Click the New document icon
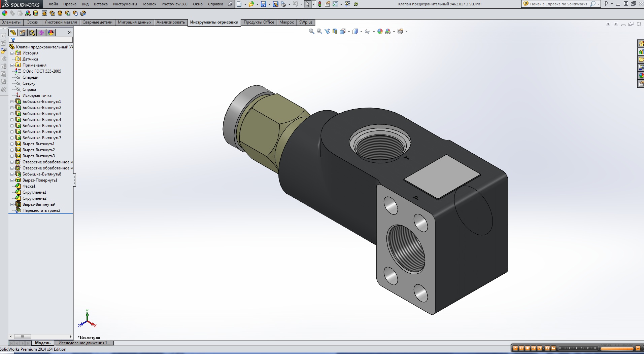 [239, 4]
